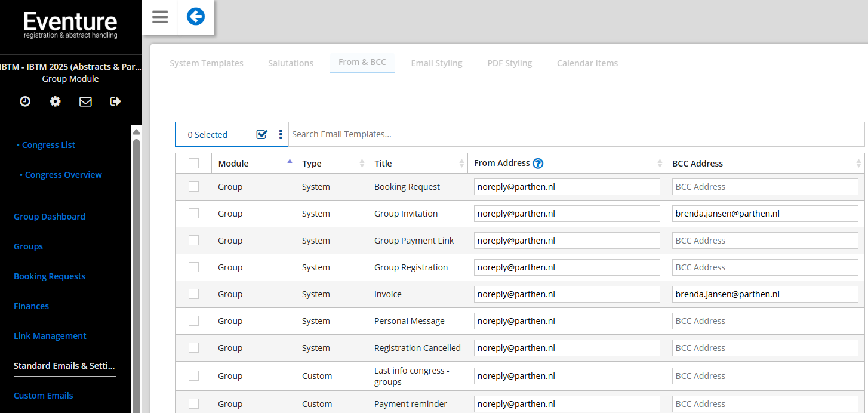Open Booking Requests in sidebar
Image resolution: width=868 pixels, height=413 pixels.
(x=50, y=276)
